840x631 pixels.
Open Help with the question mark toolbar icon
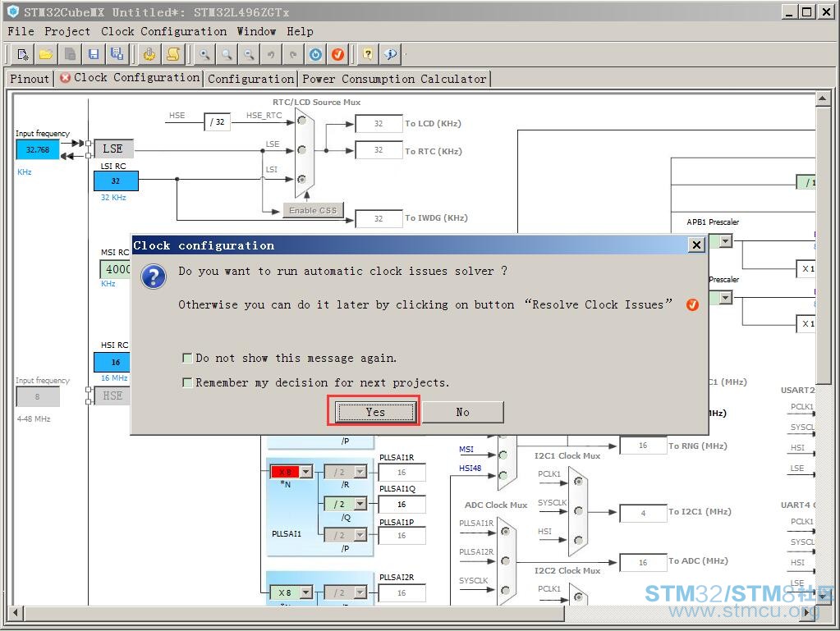point(368,54)
